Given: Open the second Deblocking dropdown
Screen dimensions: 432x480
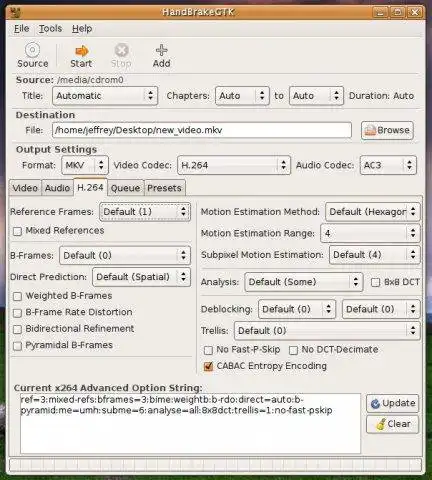Looking at the screenshot, I should coord(381,309).
